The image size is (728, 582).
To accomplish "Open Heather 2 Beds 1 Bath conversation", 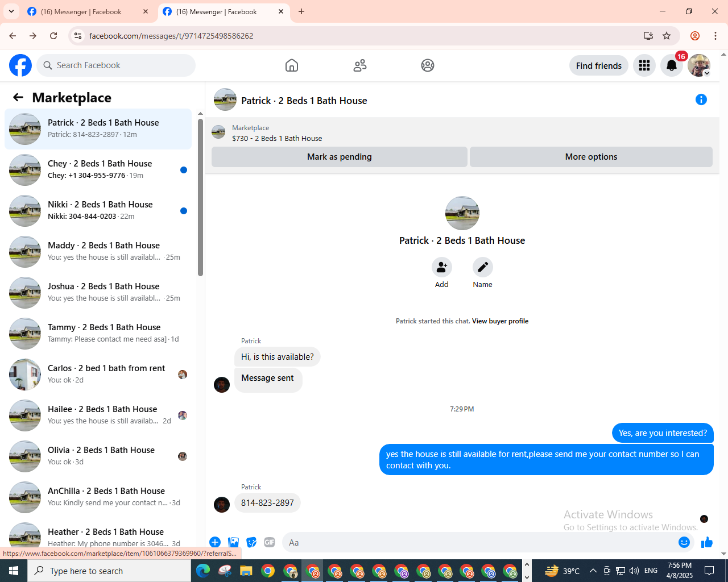I will point(98,533).
